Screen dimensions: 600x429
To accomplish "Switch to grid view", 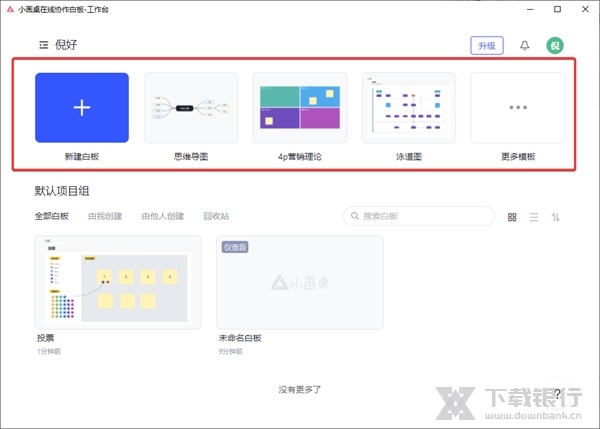I will click(512, 217).
